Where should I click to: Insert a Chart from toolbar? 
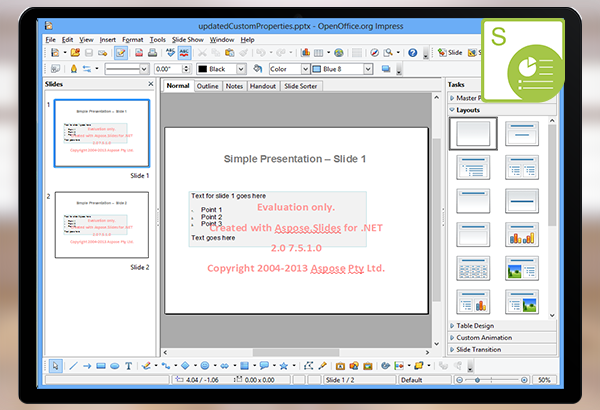[305, 52]
